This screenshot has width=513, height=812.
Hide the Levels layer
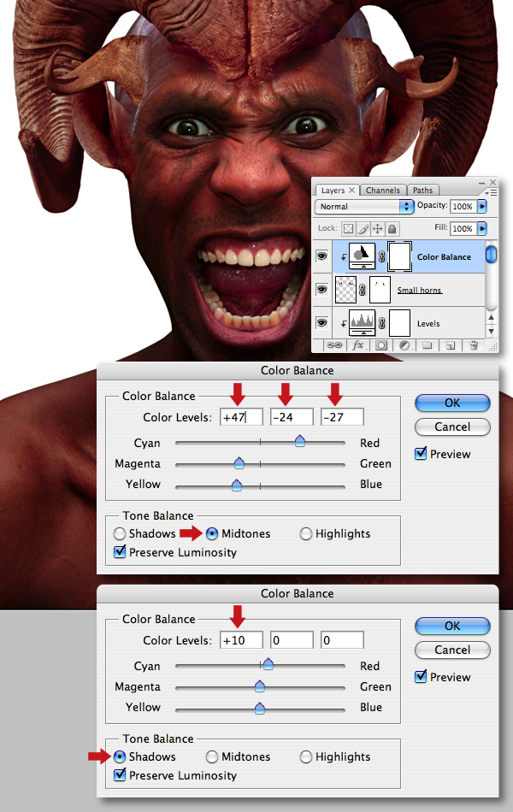pyautogui.click(x=321, y=322)
